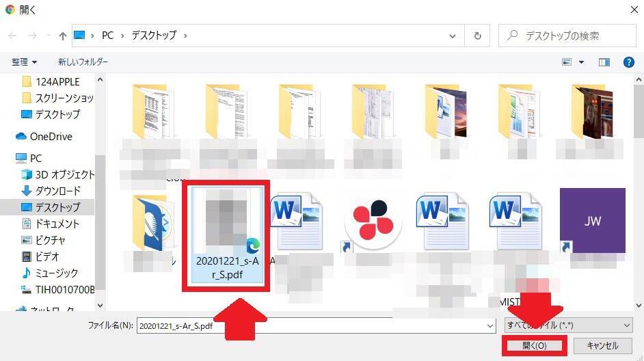This screenshot has width=644, height=361.
Task: Open file type filter すべてのファイル
Action: pos(568,325)
